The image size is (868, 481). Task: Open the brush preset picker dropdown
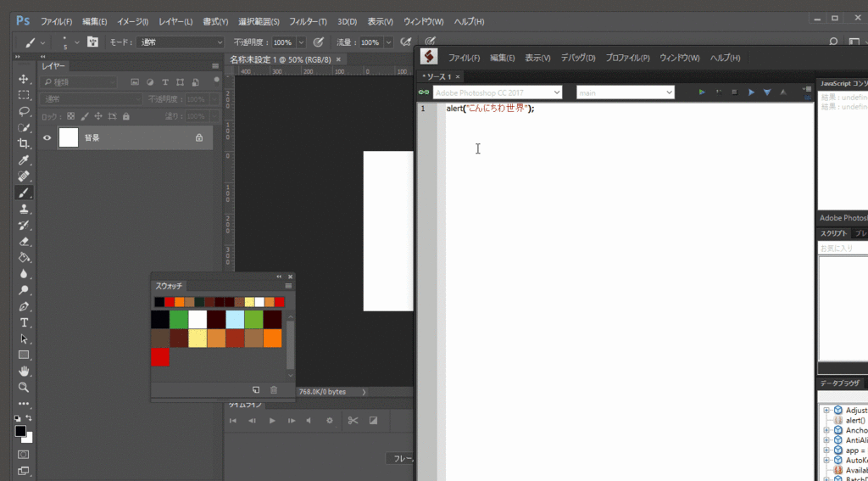point(77,42)
